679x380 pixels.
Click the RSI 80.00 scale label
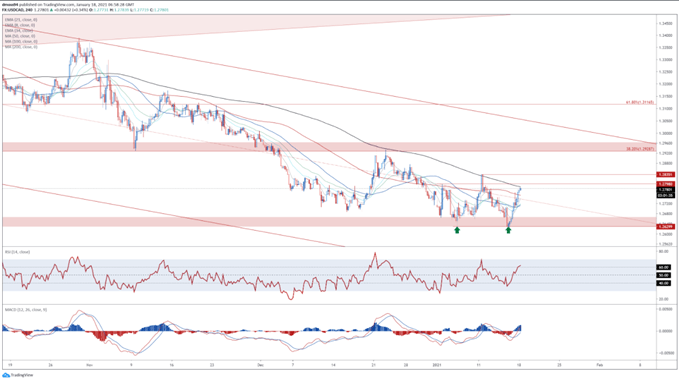pyautogui.click(x=663, y=251)
